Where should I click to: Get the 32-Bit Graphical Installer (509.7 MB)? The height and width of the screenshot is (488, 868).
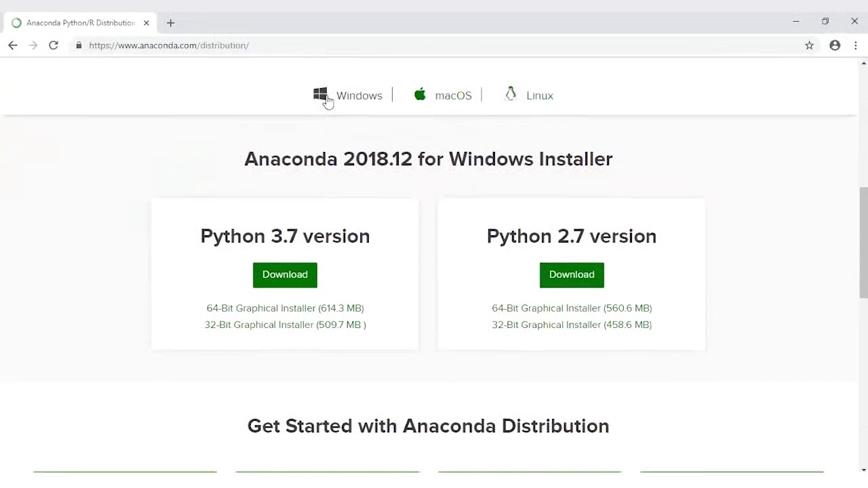click(285, 325)
